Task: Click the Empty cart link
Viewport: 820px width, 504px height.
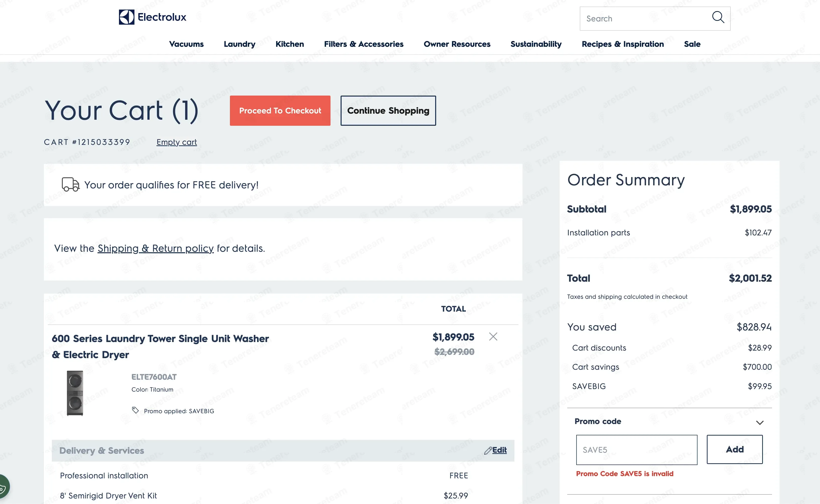Action: click(177, 142)
